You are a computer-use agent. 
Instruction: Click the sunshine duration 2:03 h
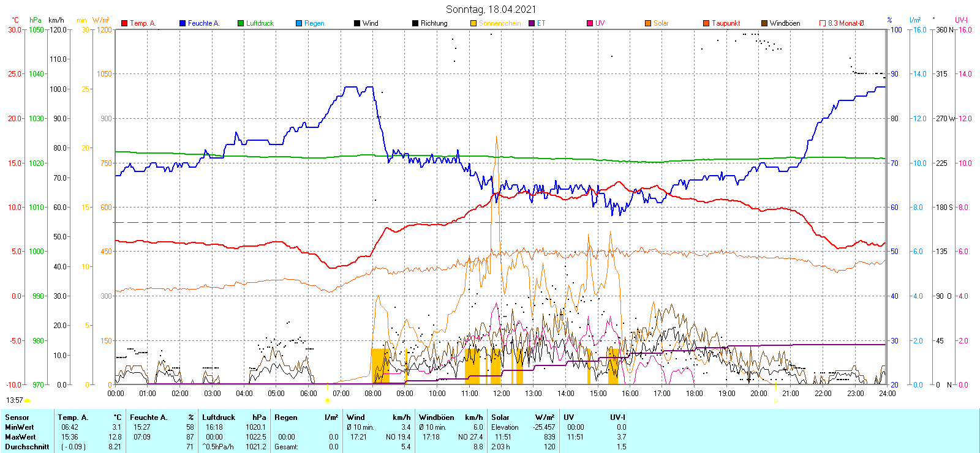click(x=500, y=447)
